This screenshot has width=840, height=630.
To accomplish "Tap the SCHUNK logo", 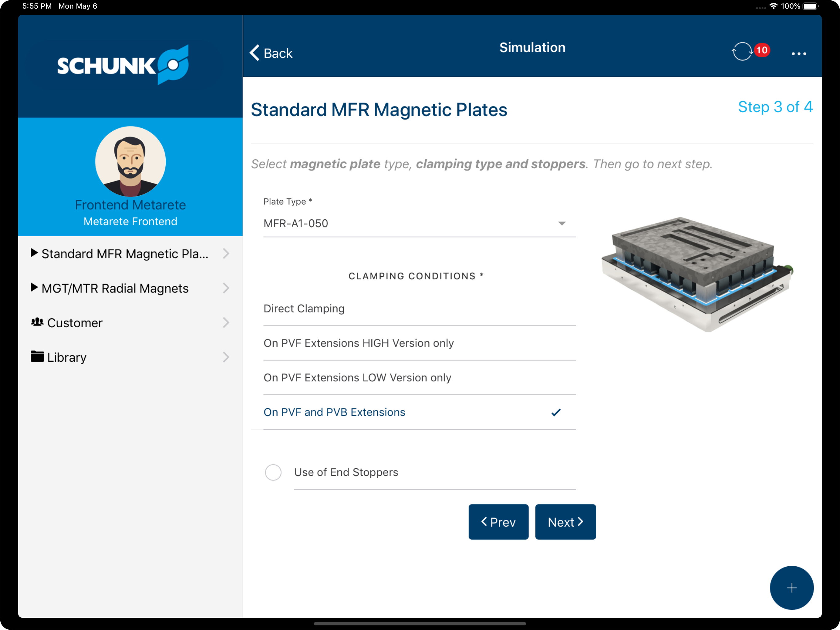I will [x=123, y=65].
